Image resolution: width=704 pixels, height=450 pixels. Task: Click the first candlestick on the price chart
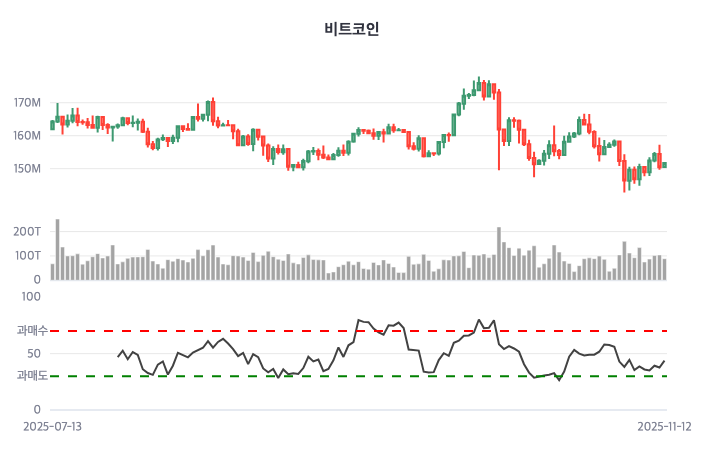coord(53,125)
